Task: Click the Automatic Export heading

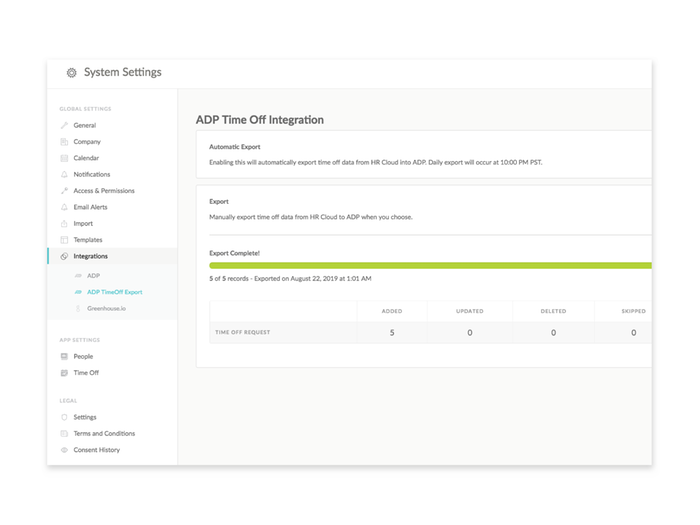Action: pyautogui.click(x=234, y=147)
